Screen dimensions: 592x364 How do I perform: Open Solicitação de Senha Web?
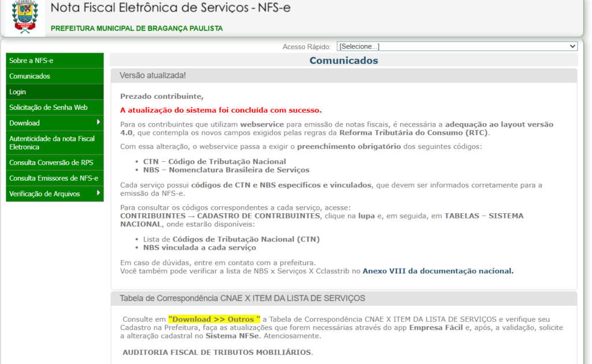(x=48, y=107)
